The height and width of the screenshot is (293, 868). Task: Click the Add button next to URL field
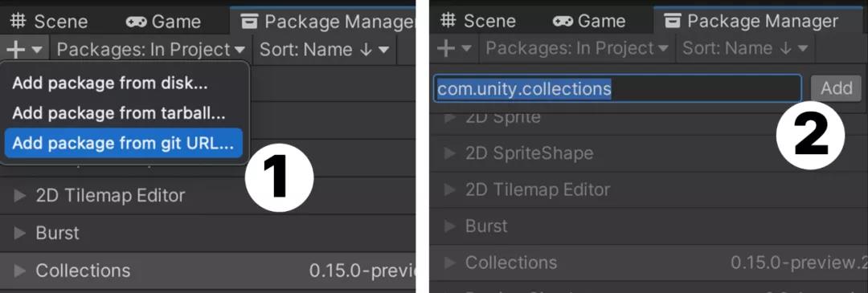click(x=836, y=88)
